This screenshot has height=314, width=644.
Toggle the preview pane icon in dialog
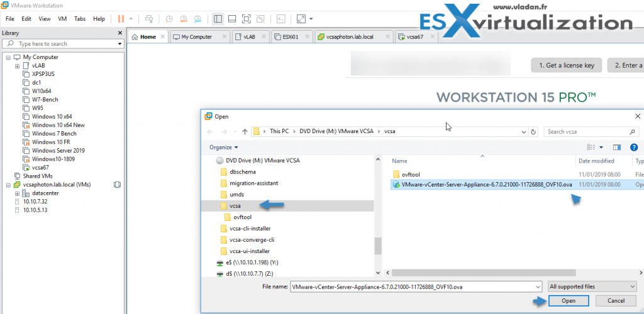click(x=617, y=147)
